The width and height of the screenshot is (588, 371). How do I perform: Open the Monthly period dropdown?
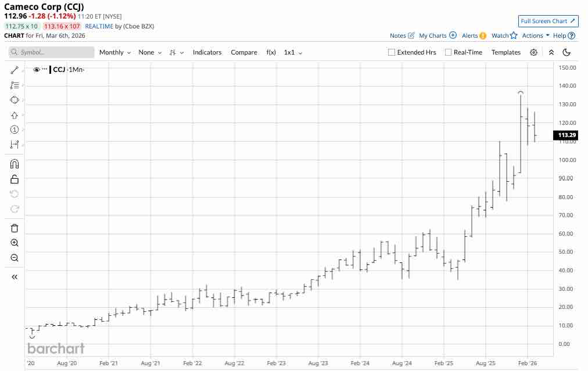(114, 52)
